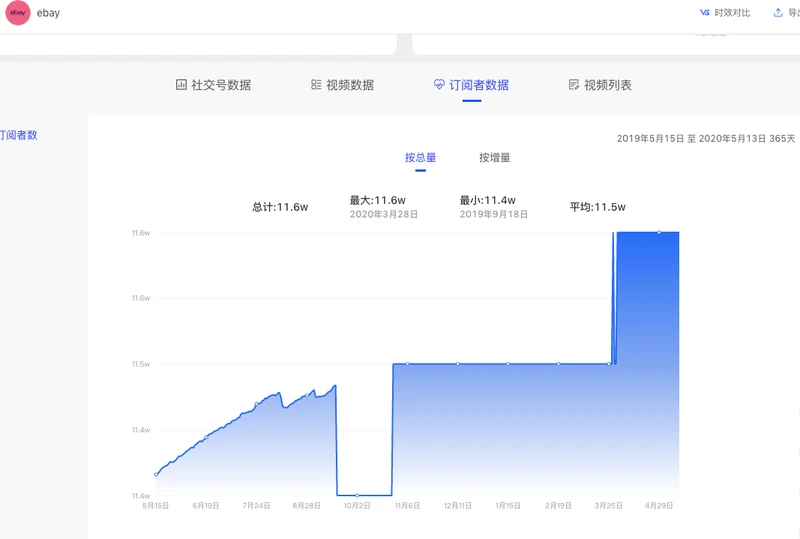
Task: Select the 订阅者数据 tab
Action: (479, 85)
